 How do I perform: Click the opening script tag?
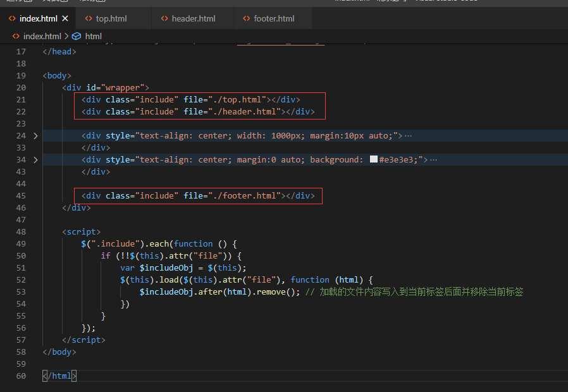[81, 231]
